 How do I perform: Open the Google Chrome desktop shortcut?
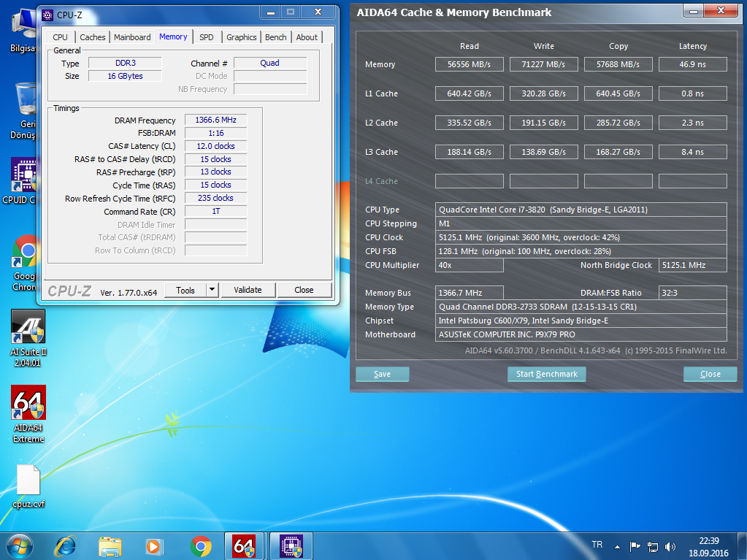tap(24, 262)
